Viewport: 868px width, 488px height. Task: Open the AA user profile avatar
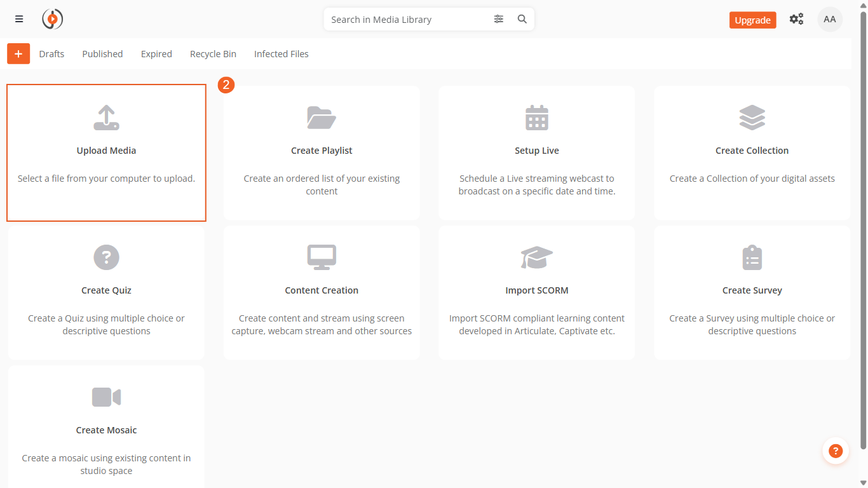pyautogui.click(x=829, y=19)
